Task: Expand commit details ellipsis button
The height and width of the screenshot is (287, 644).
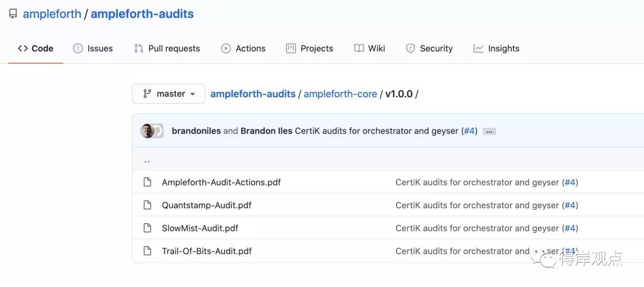Action: (x=489, y=132)
